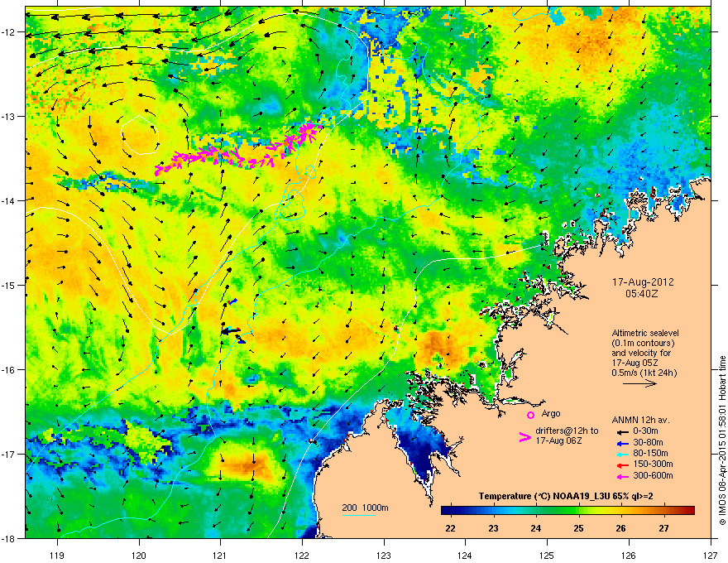Click the '25' colorbar tick label
The image size is (728, 563).
tap(578, 528)
